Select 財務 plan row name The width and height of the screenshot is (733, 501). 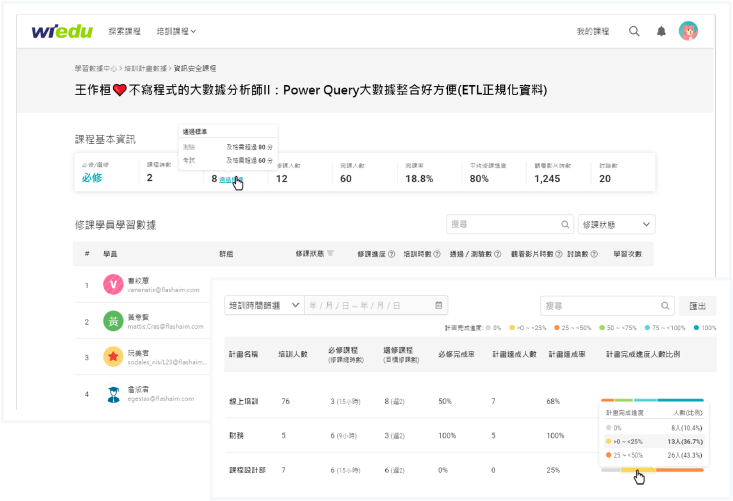[236, 436]
